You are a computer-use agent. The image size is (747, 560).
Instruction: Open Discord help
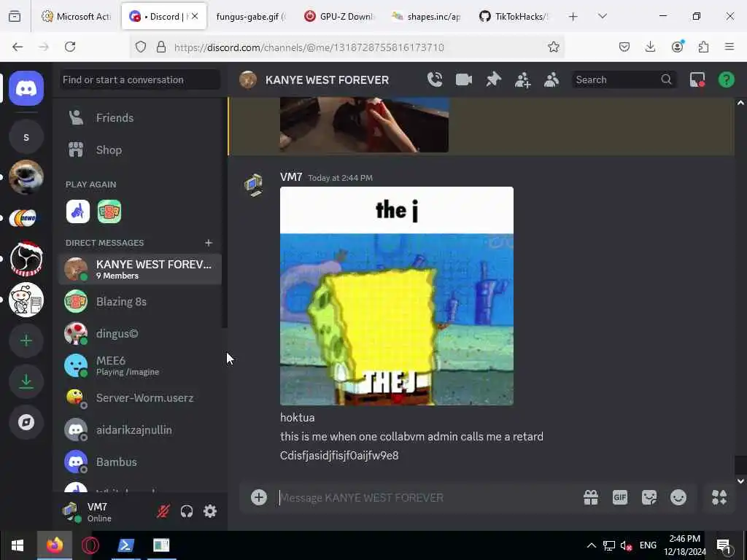[x=726, y=79]
